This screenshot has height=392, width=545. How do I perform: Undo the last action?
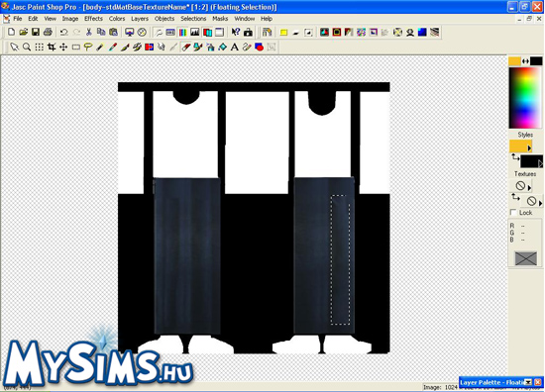coord(64,33)
